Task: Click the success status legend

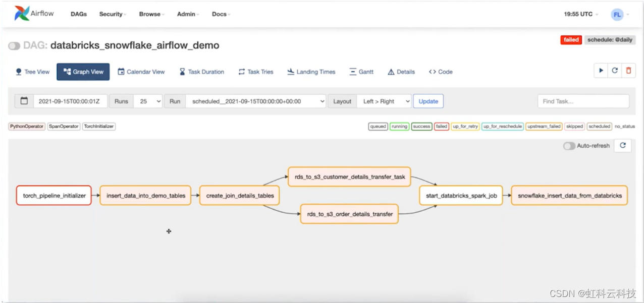Action: coord(421,127)
